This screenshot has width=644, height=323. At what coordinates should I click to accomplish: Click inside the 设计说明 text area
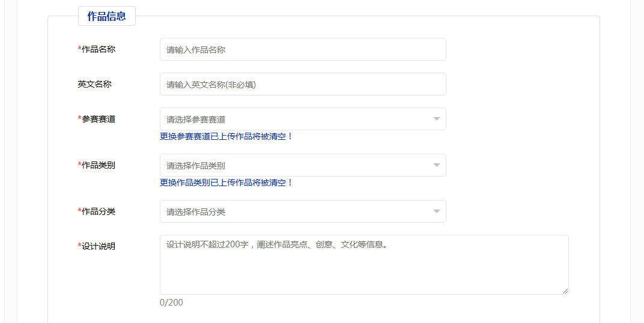(x=363, y=267)
